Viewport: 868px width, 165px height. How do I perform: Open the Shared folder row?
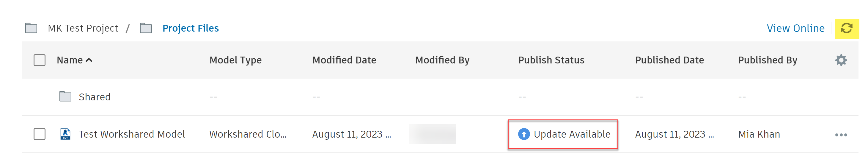tap(94, 97)
